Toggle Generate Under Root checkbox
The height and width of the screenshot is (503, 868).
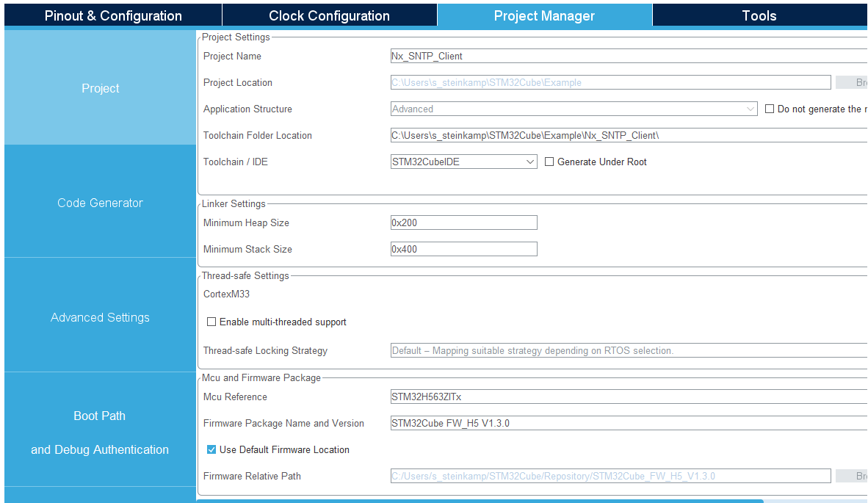pos(549,162)
